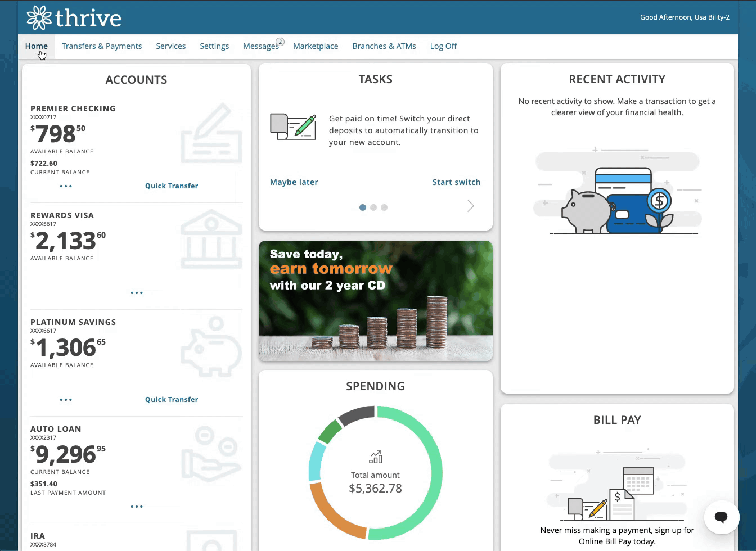The width and height of the screenshot is (756, 551).
Task: Click account number XXXX0717
Action: click(x=43, y=118)
